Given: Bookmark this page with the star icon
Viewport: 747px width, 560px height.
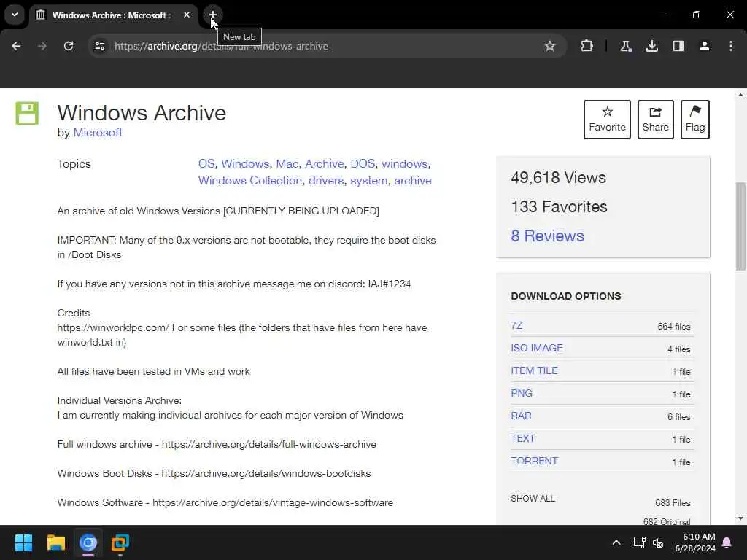Looking at the screenshot, I should [x=550, y=46].
